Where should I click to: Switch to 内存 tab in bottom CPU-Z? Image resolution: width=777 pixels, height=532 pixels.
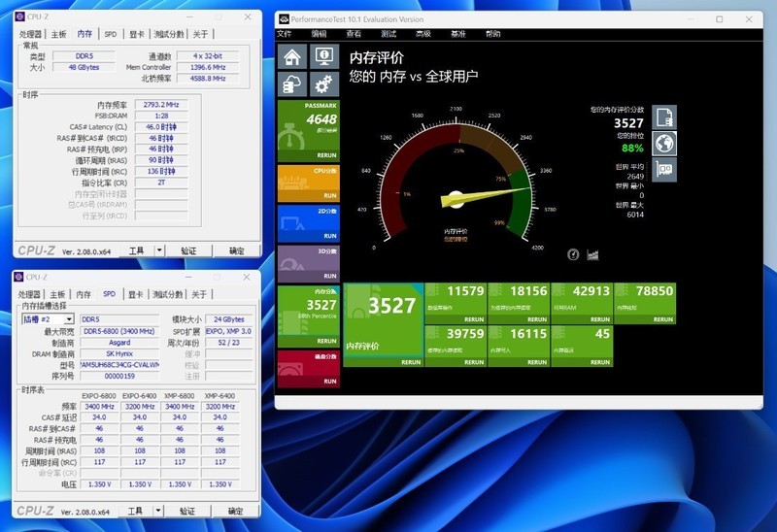[x=84, y=294]
